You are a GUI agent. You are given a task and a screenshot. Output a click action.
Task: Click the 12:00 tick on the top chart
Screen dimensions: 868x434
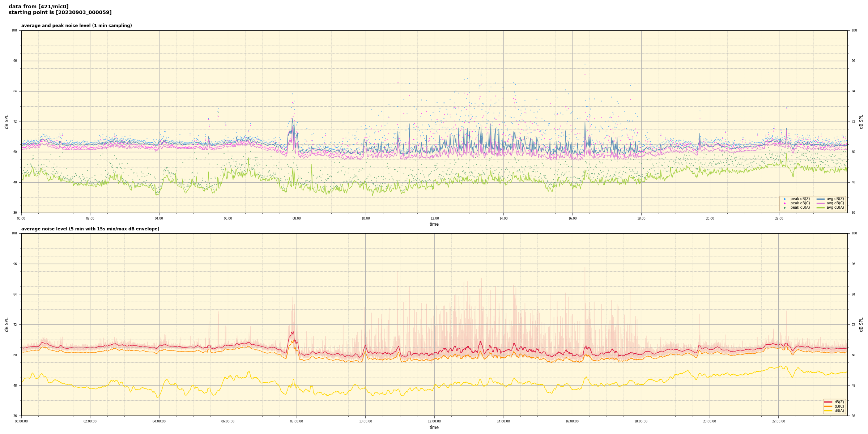pyautogui.click(x=434, y=218)
